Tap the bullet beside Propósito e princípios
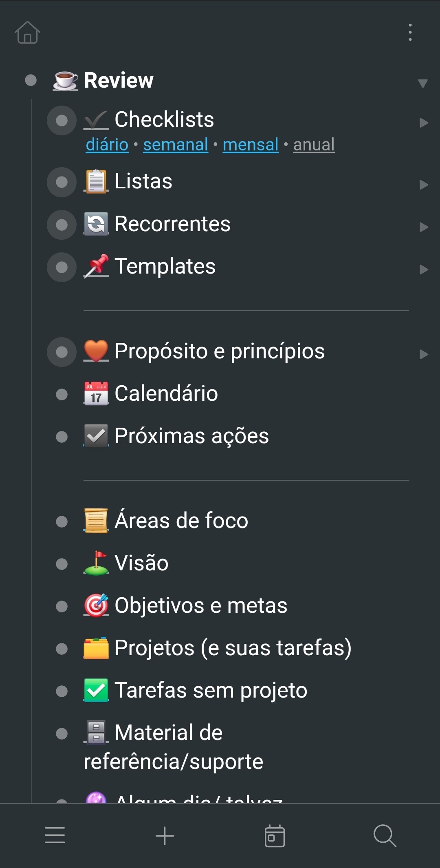The height and width of the screenshot is (868, 440). [62, 352]
